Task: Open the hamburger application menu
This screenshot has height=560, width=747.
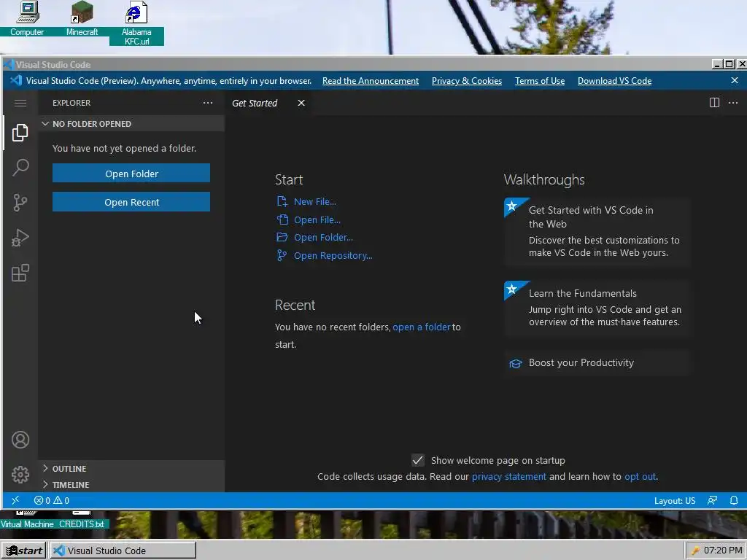Action: coord(20,103)
